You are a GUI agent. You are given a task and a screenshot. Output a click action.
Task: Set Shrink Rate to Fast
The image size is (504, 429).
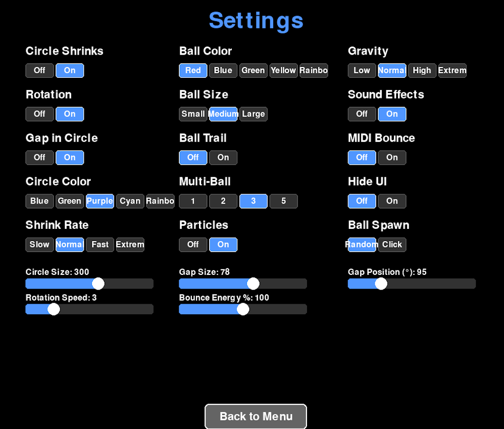[100, 245]
